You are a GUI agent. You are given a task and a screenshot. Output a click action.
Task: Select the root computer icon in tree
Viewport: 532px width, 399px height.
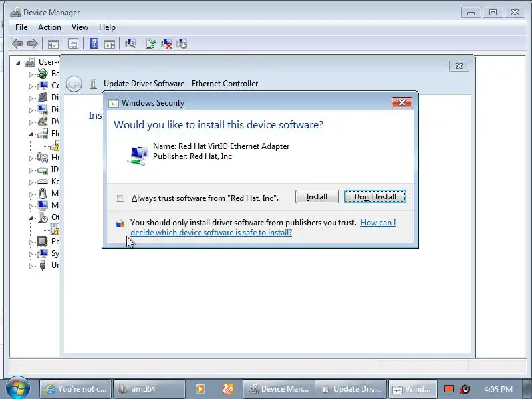30,62
